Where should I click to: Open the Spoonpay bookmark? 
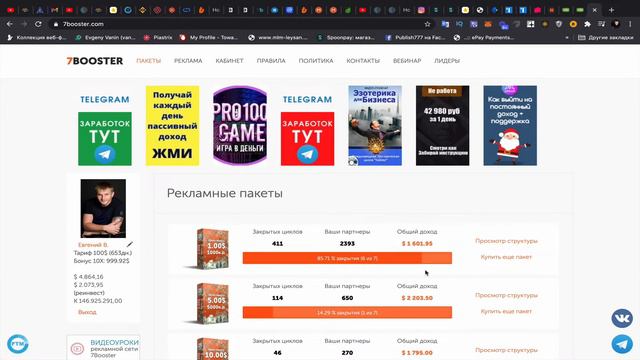346,37
